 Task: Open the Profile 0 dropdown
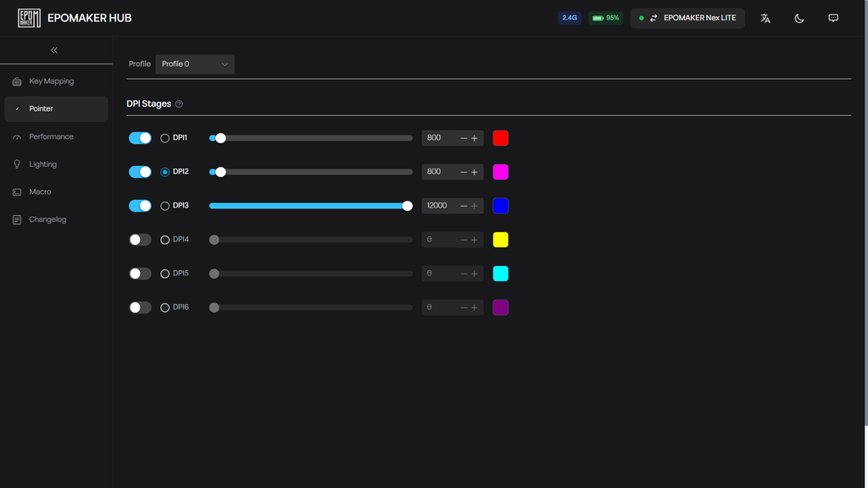(195, 64)
